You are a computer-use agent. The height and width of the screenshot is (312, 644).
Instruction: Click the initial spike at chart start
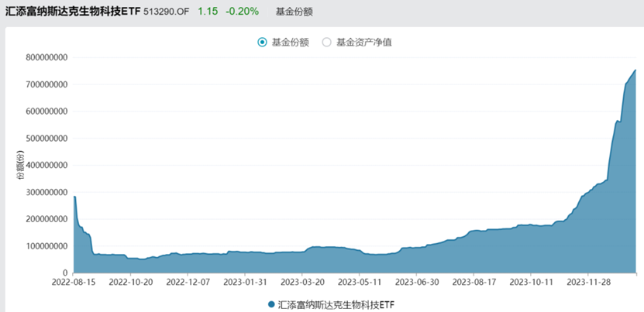74,197
